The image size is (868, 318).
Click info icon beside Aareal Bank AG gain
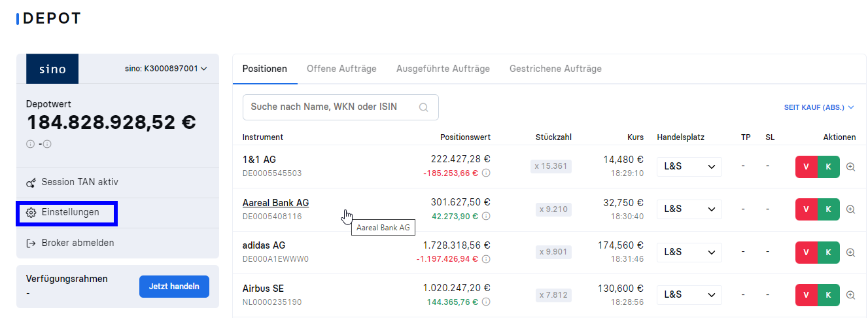click(486, 216)
